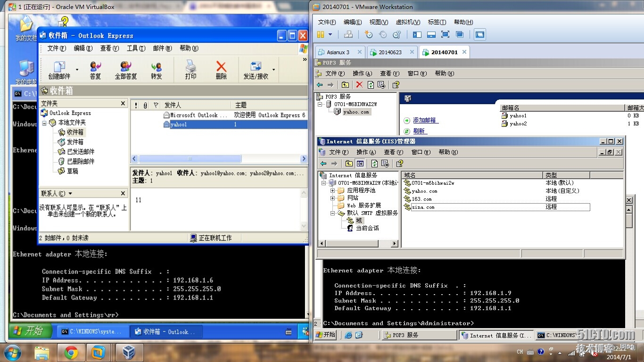644x362 pixels.
Task: Open the Send/Receive dropdown arrow
Action: [x=273, y=70]
